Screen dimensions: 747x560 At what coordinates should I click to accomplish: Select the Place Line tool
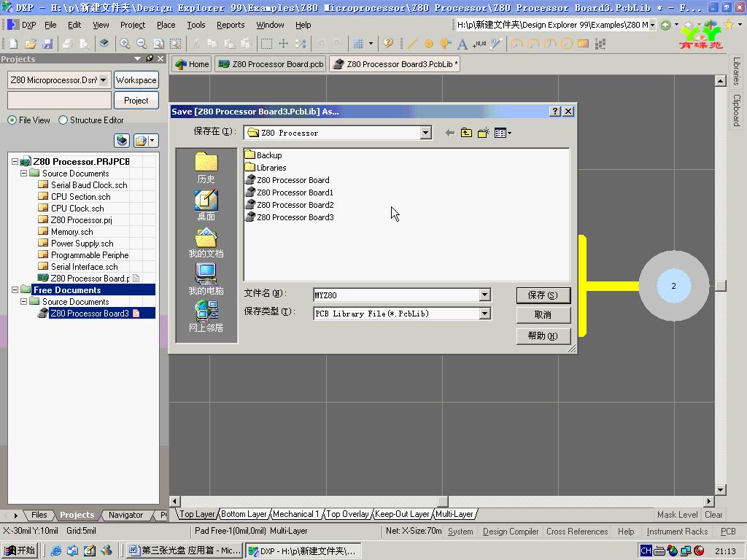pos(412,44)
